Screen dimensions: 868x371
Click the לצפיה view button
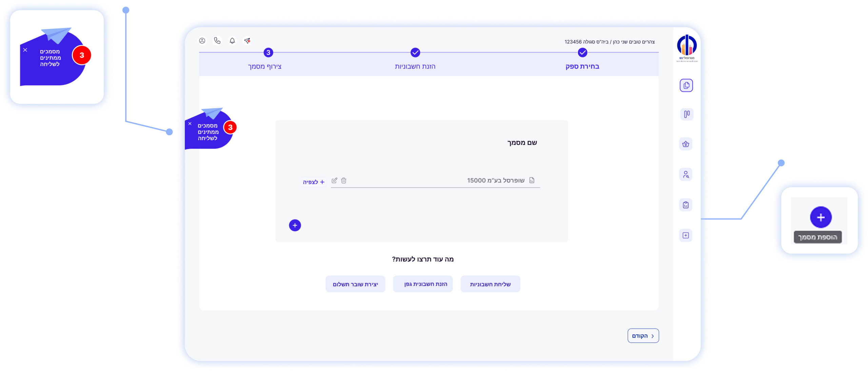[313, 182]
